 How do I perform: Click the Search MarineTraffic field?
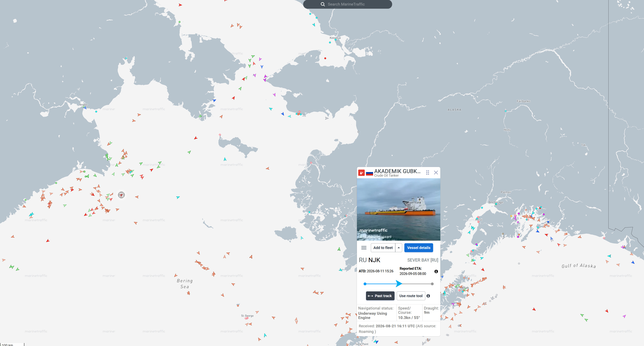tap(347, 4)
